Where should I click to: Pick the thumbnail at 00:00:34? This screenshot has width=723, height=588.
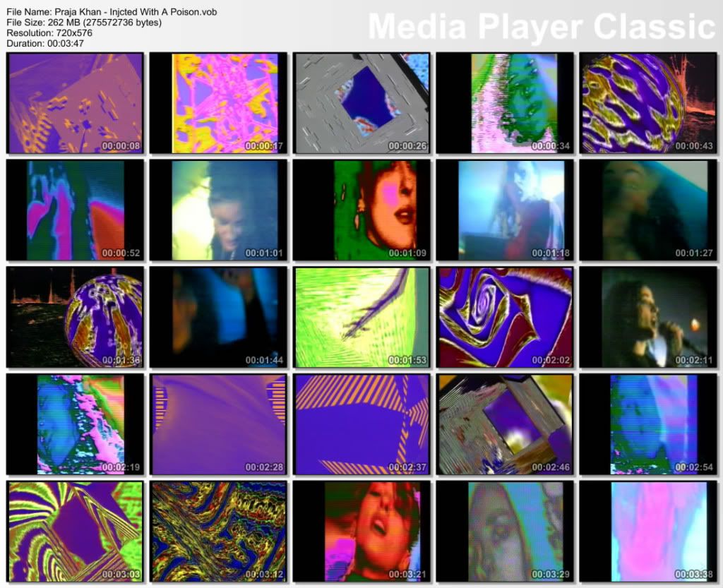click(505, 103)
